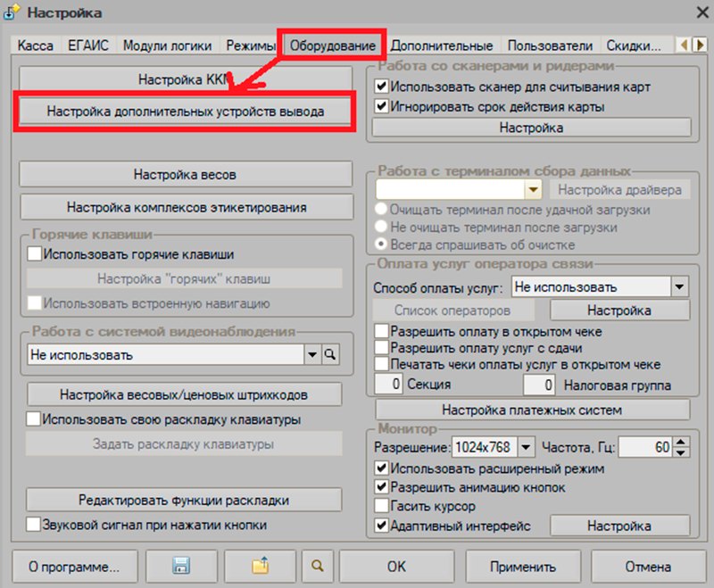Click the Секция number field
The height and width of the screenshot is (588, 714).
pyautogui.click(x=388, y=384)
